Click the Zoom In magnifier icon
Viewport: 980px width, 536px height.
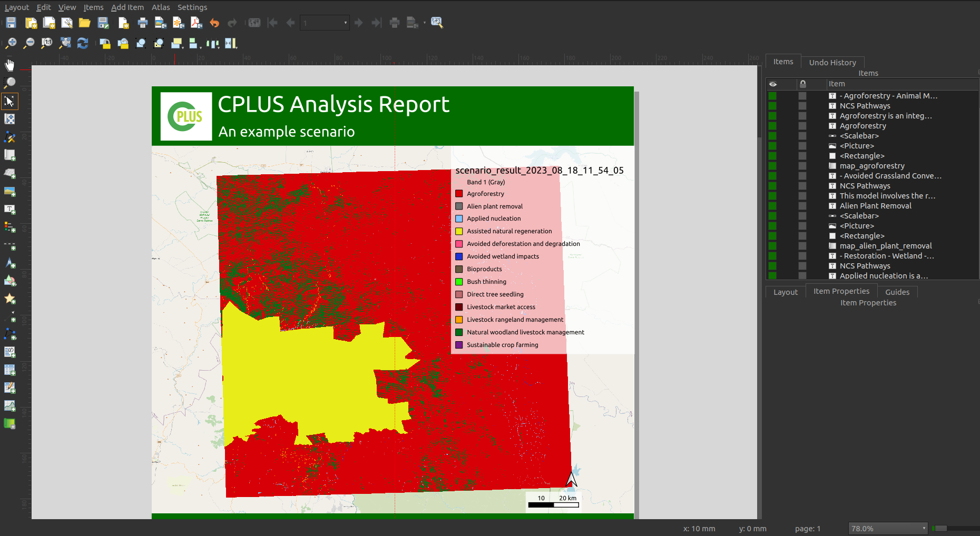tap(11, 43)
